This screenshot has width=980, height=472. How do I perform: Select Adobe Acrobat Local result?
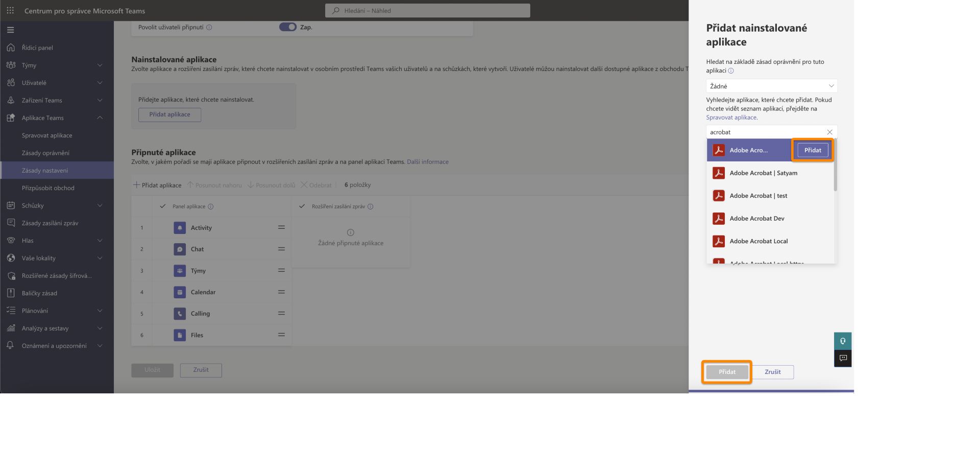[x=770, y=241]
